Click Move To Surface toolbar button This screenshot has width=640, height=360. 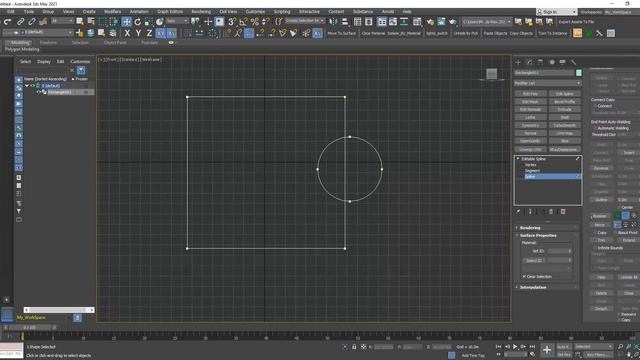[x=342, y=33]
